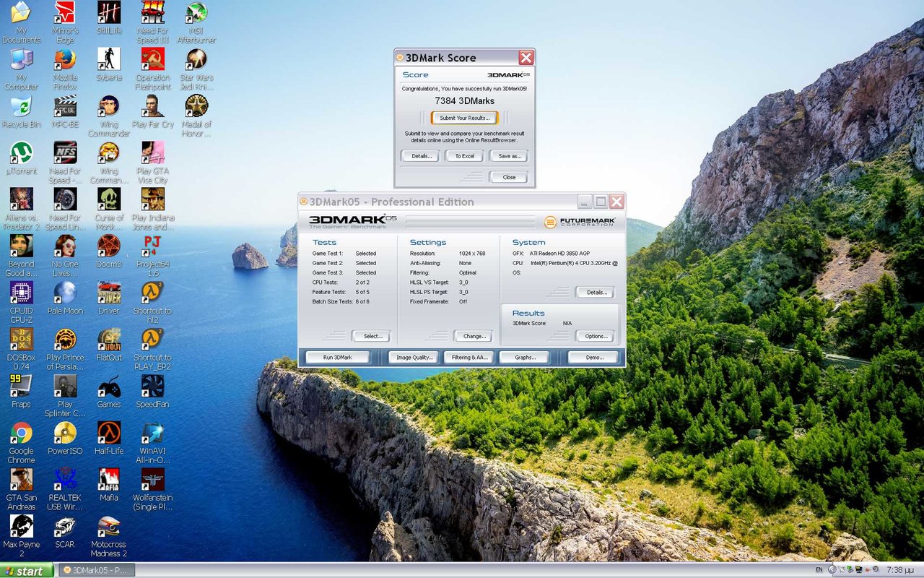Launch Max Payne 2 from the desktop

(x=22, y=536)
